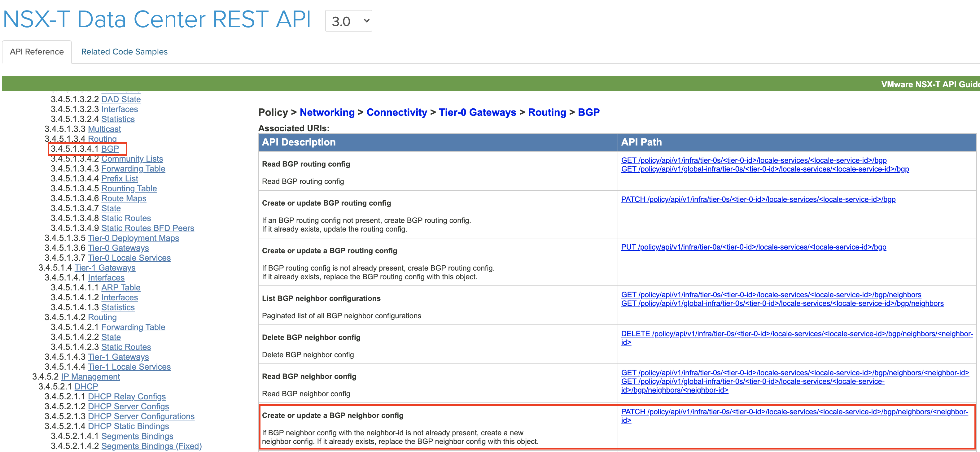The height and width of the screenshot is (452, 980).
Task: Click the Routing breadcrumb link
Action: [547, 112]
